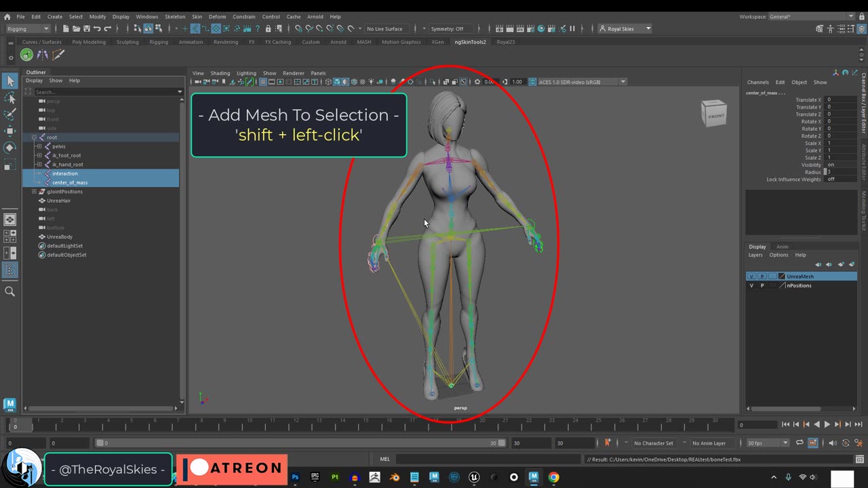Open Chrome from the Windows taskbar
Viewport: 868px width, 488px height.
[553, 477]
